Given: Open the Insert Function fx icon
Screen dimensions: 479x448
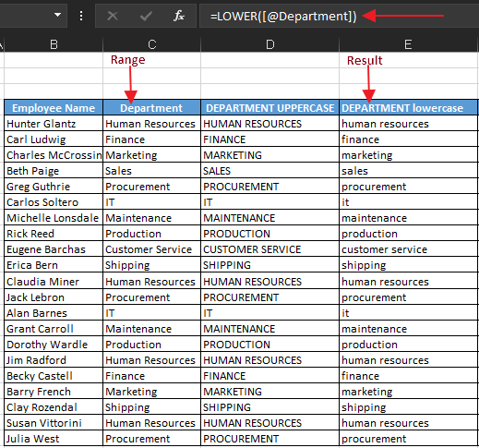Looking at the screenshot, I should point(179,16).
